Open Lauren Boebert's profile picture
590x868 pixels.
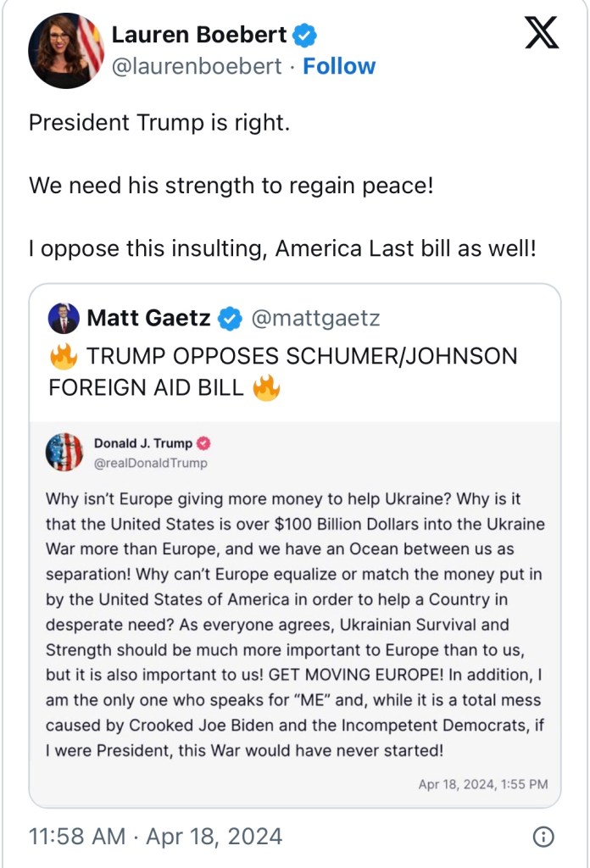click(66, 51)
